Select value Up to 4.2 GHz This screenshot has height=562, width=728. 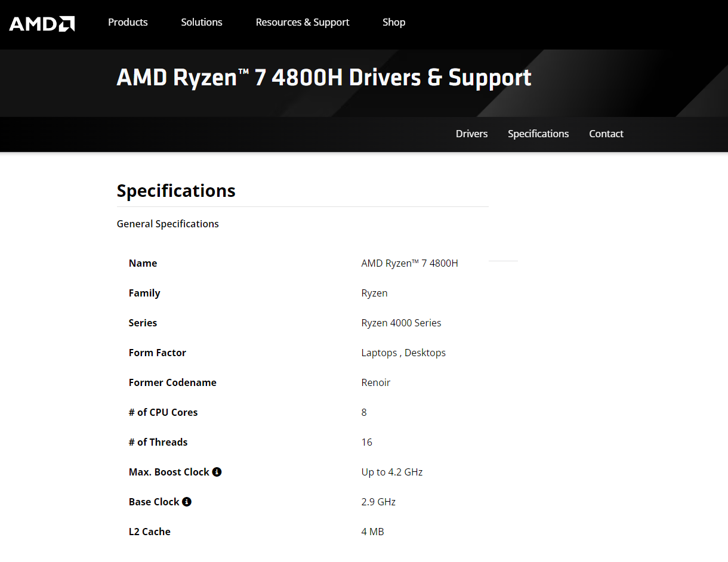(392, 472)
